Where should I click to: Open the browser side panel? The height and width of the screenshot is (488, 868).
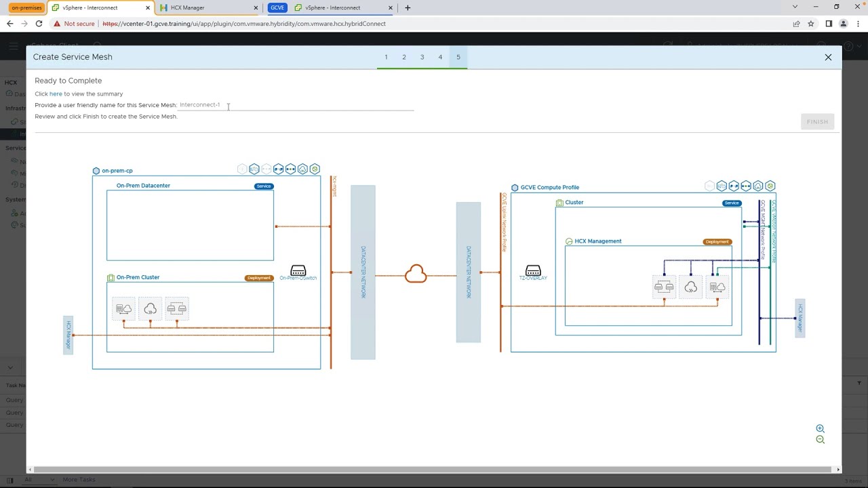(x=829, y=24)
